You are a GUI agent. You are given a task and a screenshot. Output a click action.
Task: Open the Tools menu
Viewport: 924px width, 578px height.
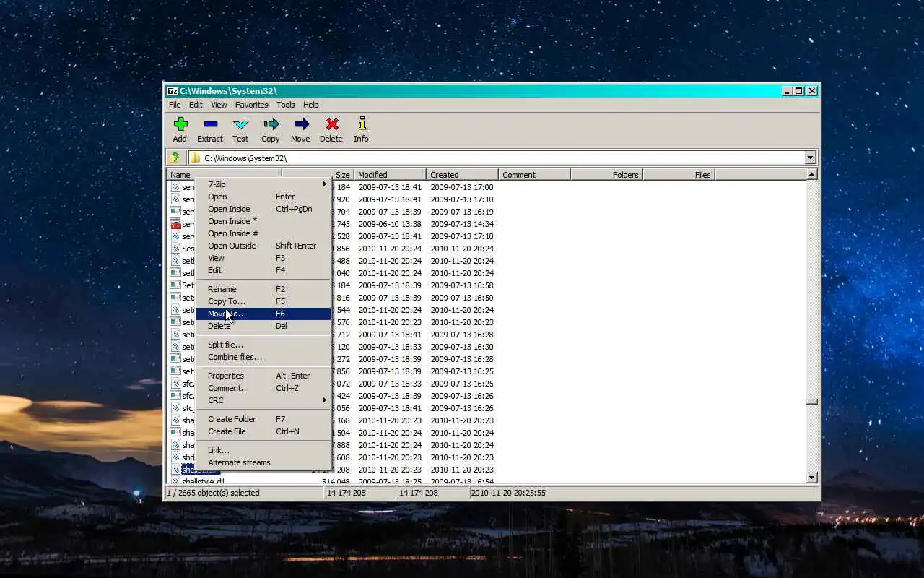[285, 105]
